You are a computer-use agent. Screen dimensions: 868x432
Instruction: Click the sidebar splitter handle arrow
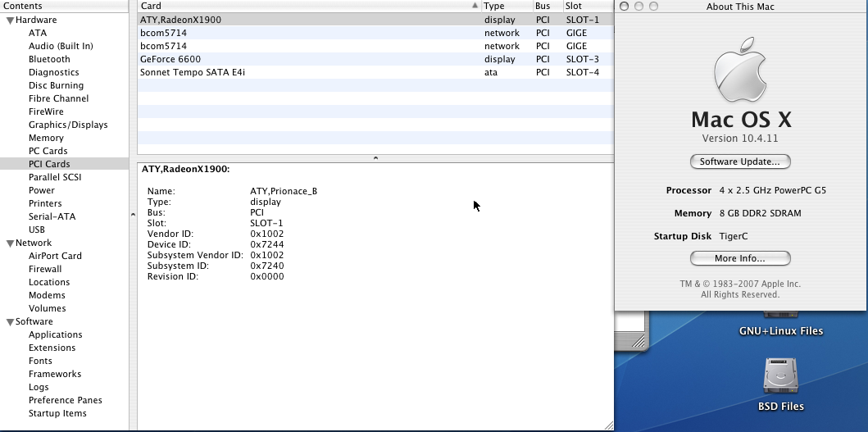(133, 214)
